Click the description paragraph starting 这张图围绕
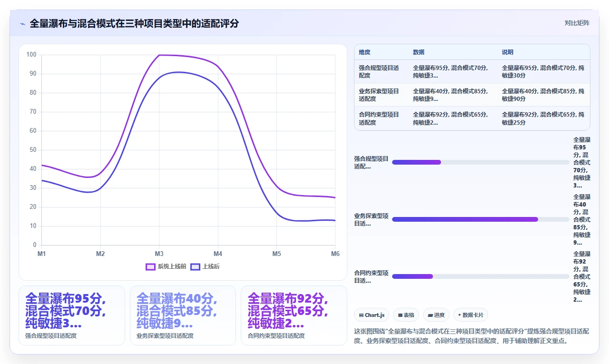The image size is (609, 364). point(472,335)
